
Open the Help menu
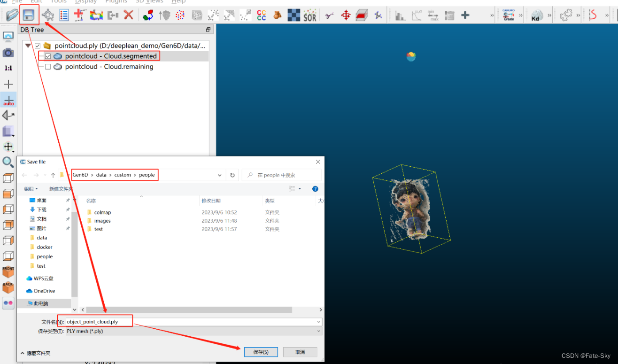178,2
